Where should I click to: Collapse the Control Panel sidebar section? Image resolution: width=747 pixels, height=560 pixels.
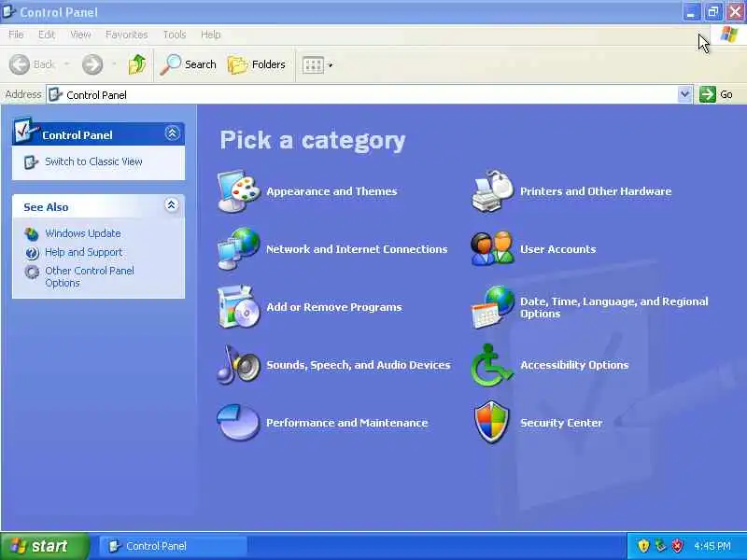(173, 133)
